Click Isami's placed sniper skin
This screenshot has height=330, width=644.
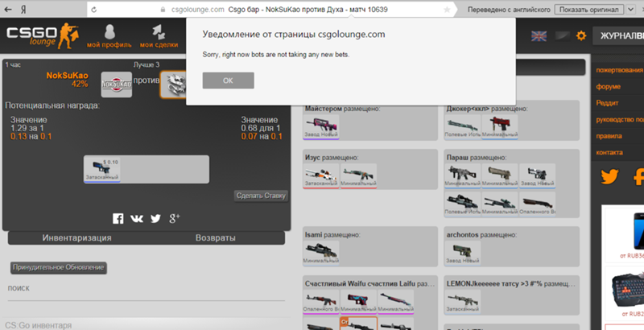coord(321,253)
